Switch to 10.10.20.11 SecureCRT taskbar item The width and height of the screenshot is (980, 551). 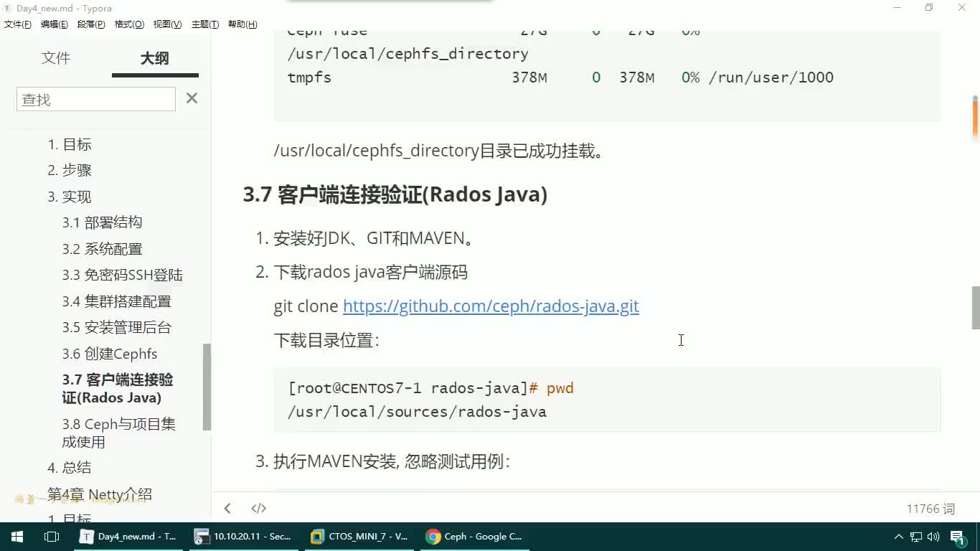click(x=245, y=537)
